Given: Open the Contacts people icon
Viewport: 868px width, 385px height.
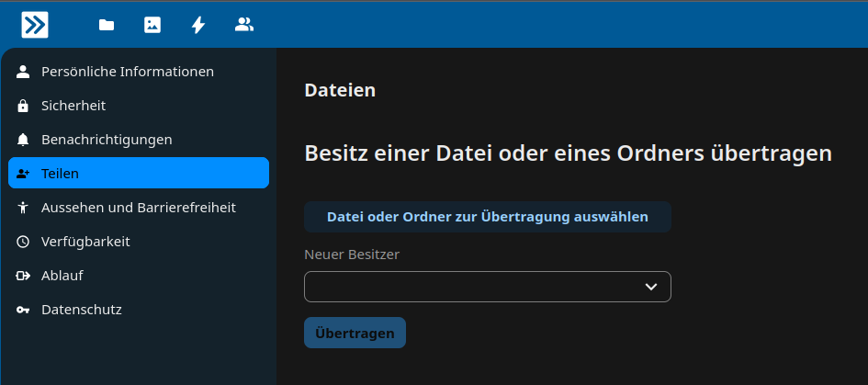Looking at the screenshot, I should tap(244, 25).
